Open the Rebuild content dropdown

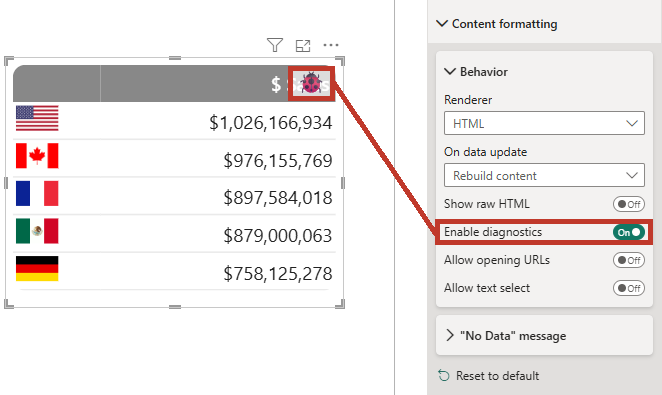click(x=544, y=175)
